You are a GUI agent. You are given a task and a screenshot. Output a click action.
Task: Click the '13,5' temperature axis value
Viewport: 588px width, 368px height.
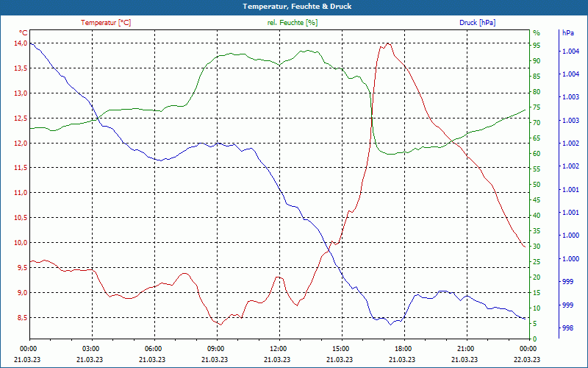tap(21, 68)
